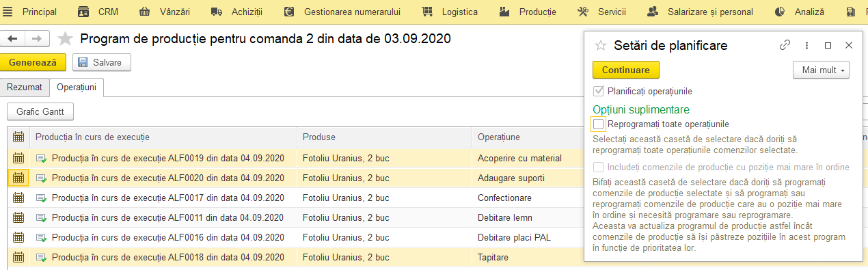
Task: Toggle Planificați operațiunile checkbox
Action: (599, 91)
